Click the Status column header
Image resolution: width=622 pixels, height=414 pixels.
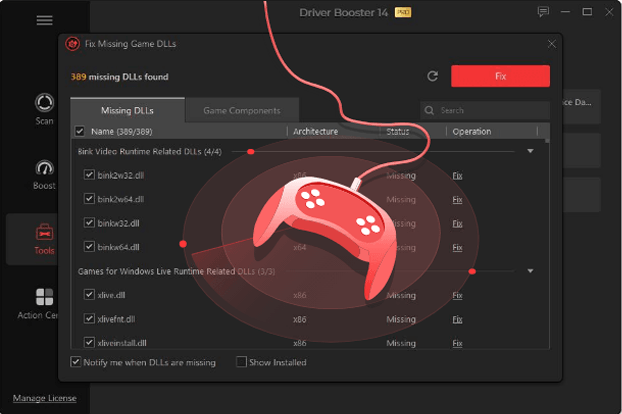397,131
